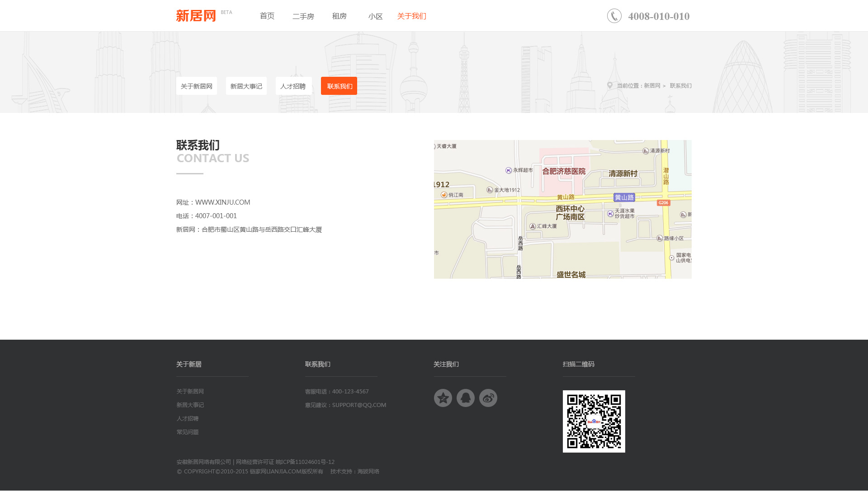The width and height of the screenshot is (868, 491).
Task: Click the phone icon in the header
Action: tap(614, 15)
